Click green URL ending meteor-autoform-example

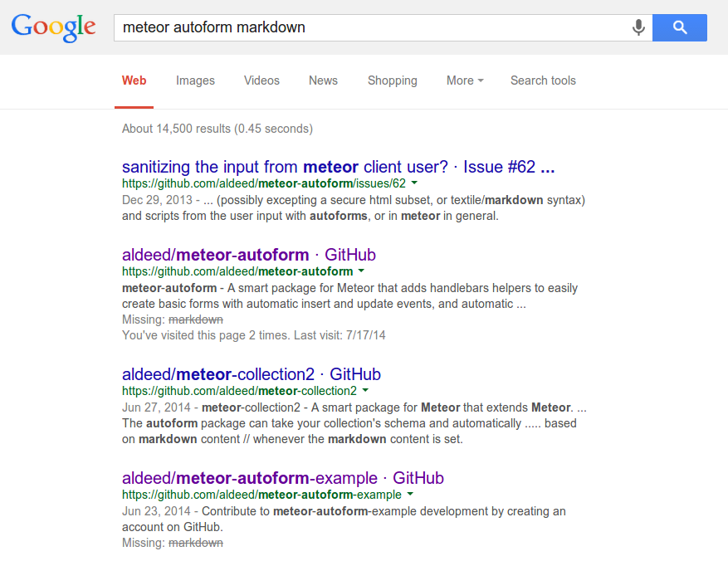click(261, 495)
